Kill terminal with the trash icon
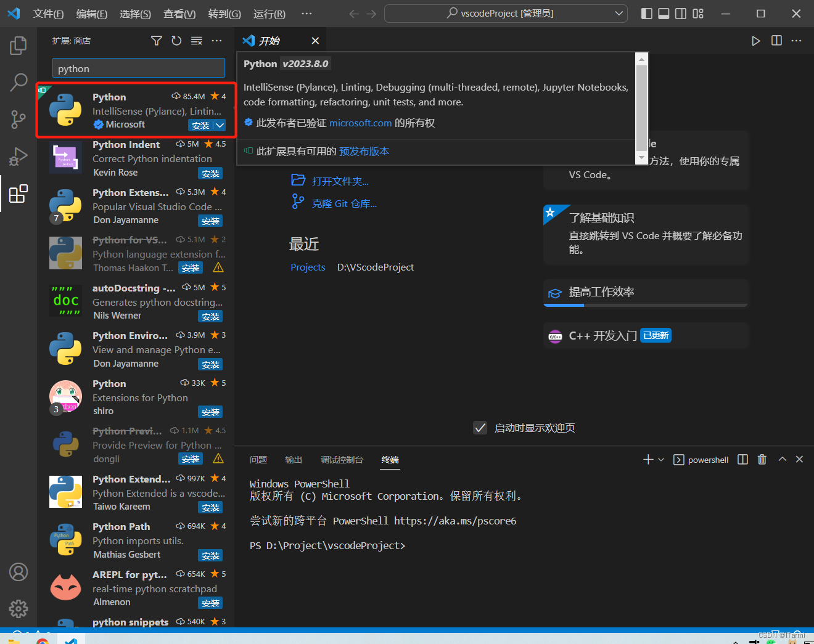Viewport: 814px width, 644px height. tap(762, 460)
